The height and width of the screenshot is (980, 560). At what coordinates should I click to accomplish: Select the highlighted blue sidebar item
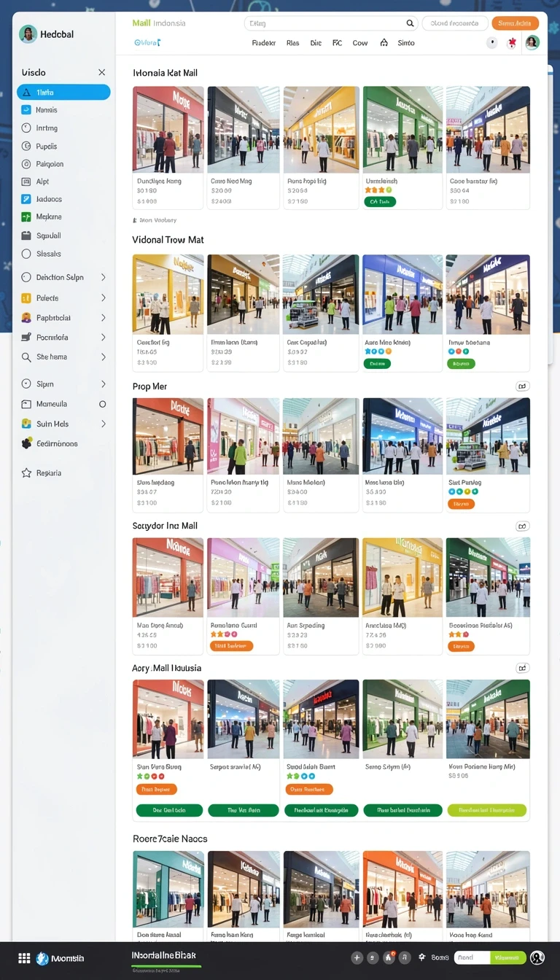63,92
